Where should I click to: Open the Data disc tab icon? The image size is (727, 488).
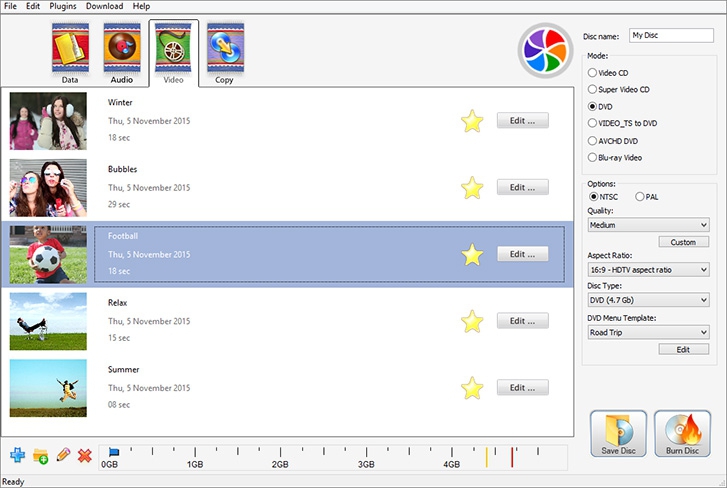(70, 48)
